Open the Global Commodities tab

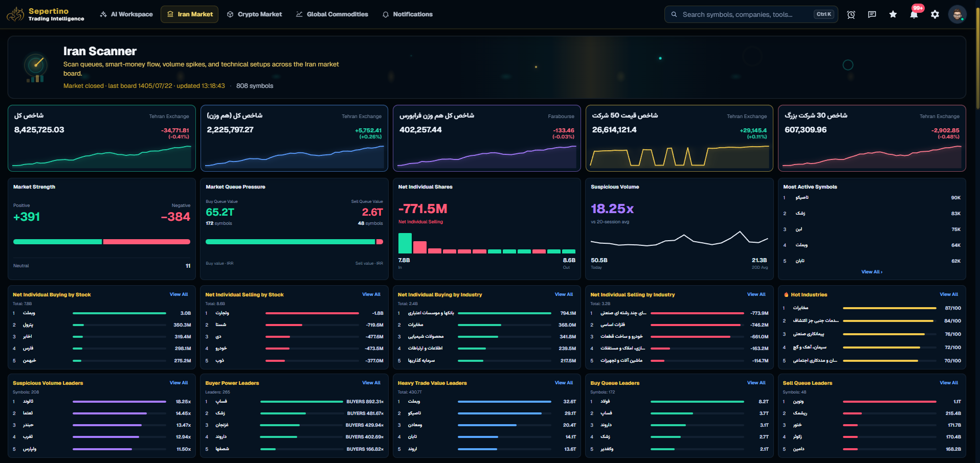(x=332, y=14)
